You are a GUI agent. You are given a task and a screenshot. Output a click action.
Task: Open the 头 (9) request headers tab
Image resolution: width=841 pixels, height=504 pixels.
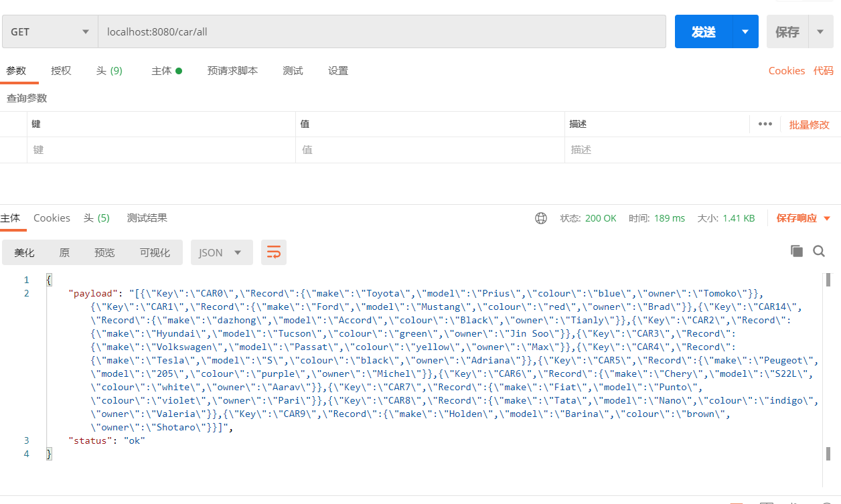click(x=108, y=70)
